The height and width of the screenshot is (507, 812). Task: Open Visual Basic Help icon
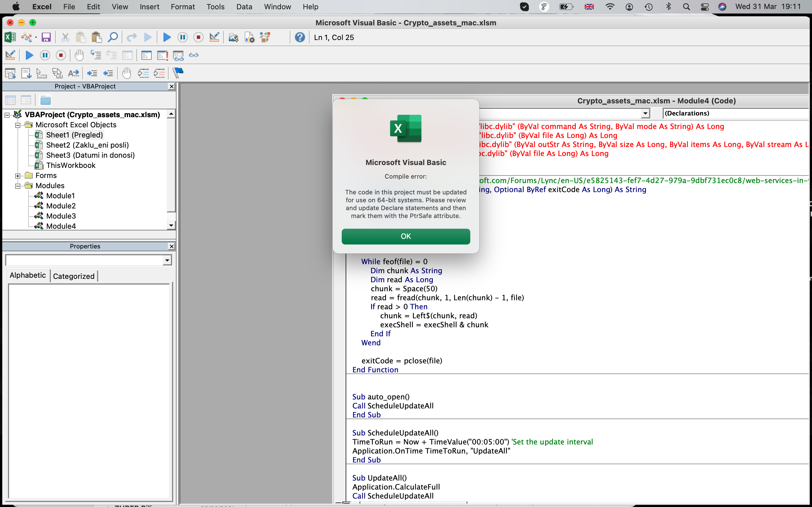300,37
